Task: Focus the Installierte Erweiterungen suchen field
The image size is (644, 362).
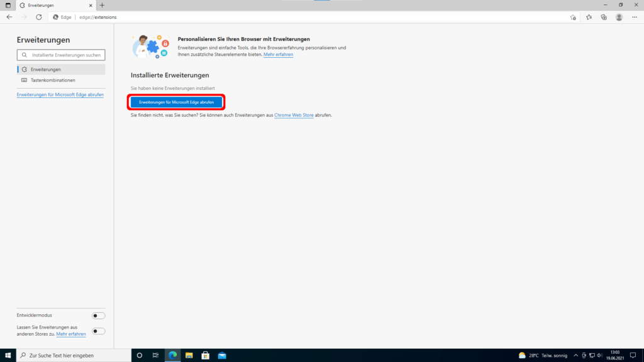Action: click(x=61, y=55)
